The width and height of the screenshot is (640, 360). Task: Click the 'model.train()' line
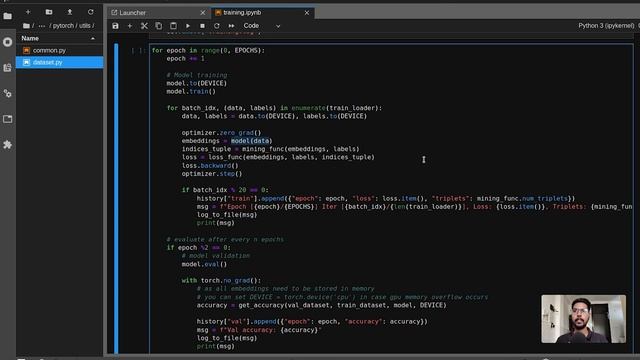[x=191, y=91]
